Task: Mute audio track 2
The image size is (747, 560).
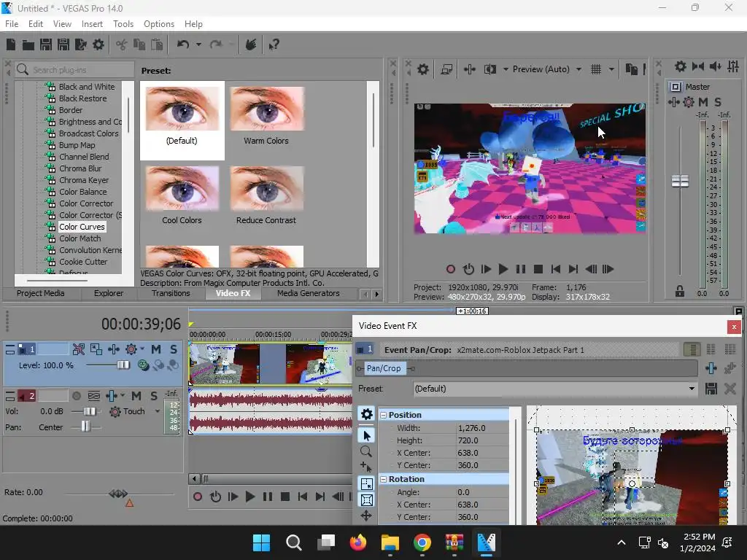Action: (x=136, y=396)
